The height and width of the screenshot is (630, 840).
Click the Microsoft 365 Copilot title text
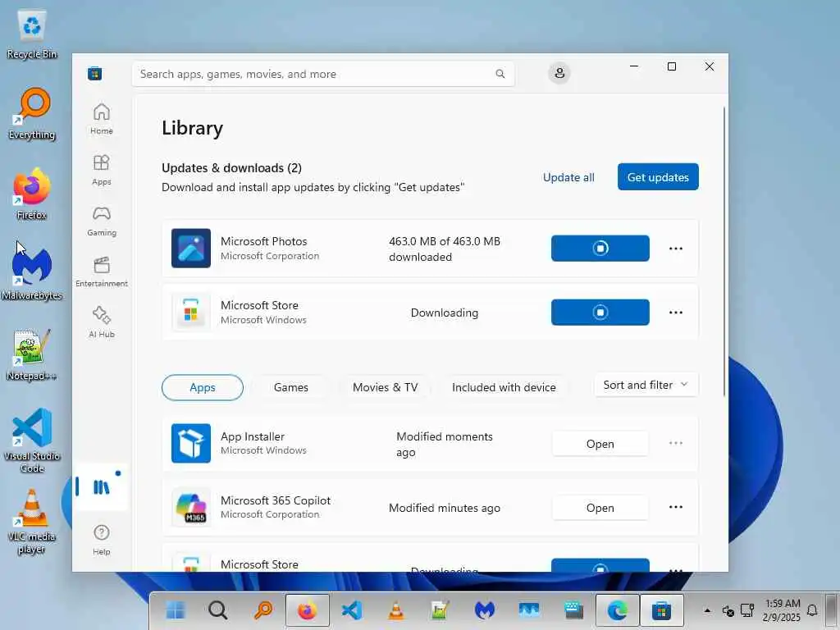pyautogui.click(x=276, y=500)
